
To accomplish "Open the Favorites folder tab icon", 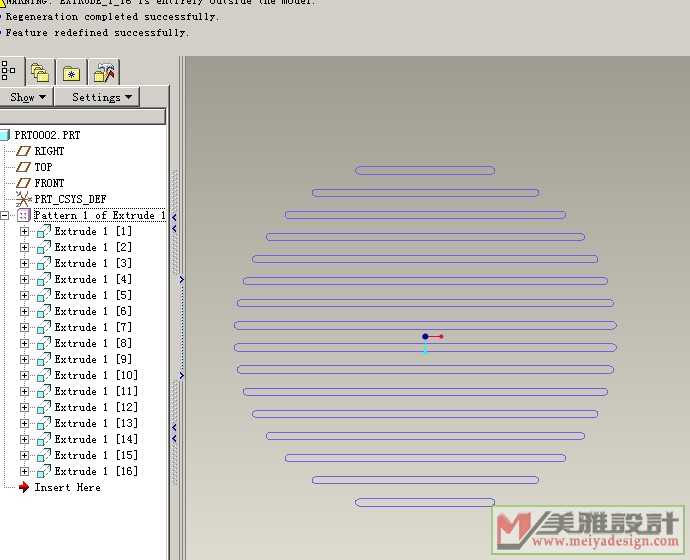I will tap(71, 72).
